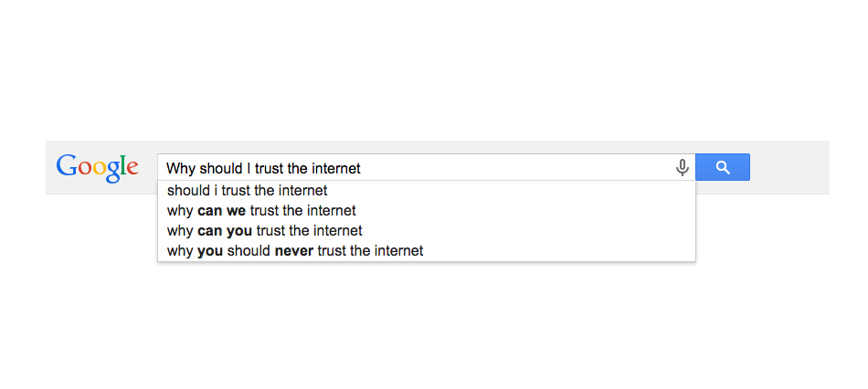Focus the search text input field
The height and width of the screenshot is (389, 868).
click(512, 168)
